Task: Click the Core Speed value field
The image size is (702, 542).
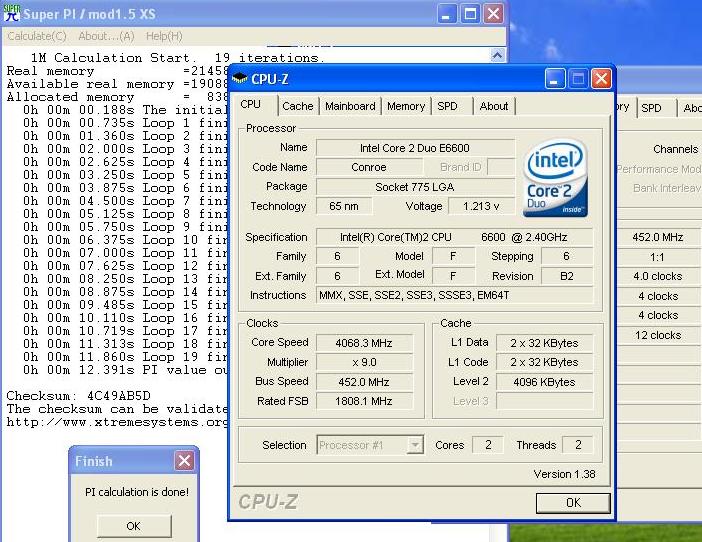Action: pos(364,343)
